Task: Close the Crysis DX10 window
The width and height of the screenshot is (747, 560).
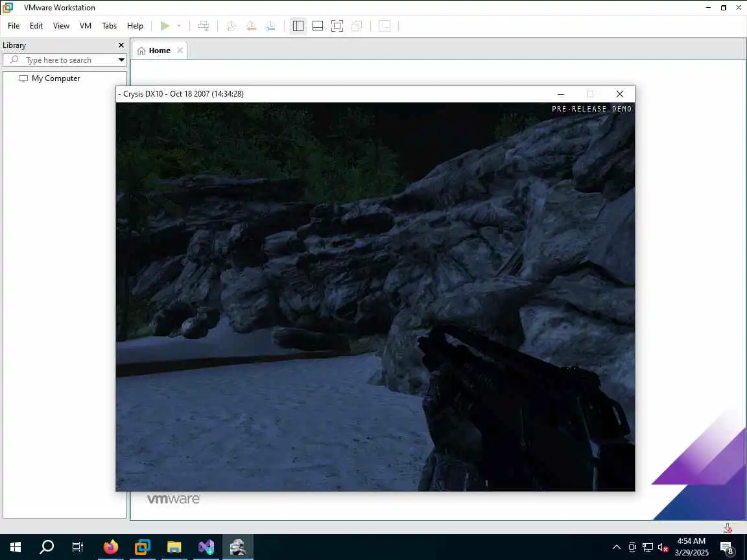Action: [x=619, y=94]
